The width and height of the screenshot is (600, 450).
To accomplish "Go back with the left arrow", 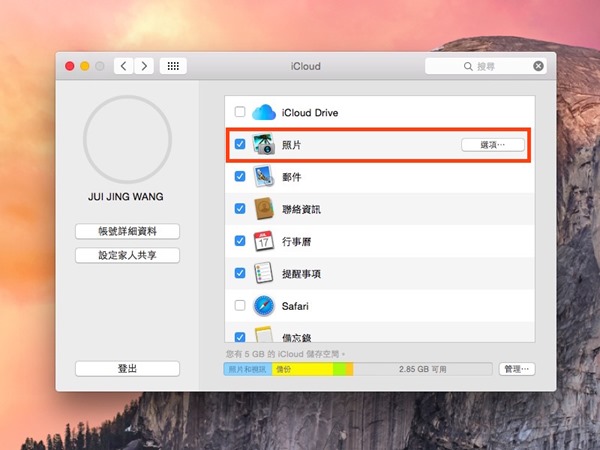I will pos(124,66).
